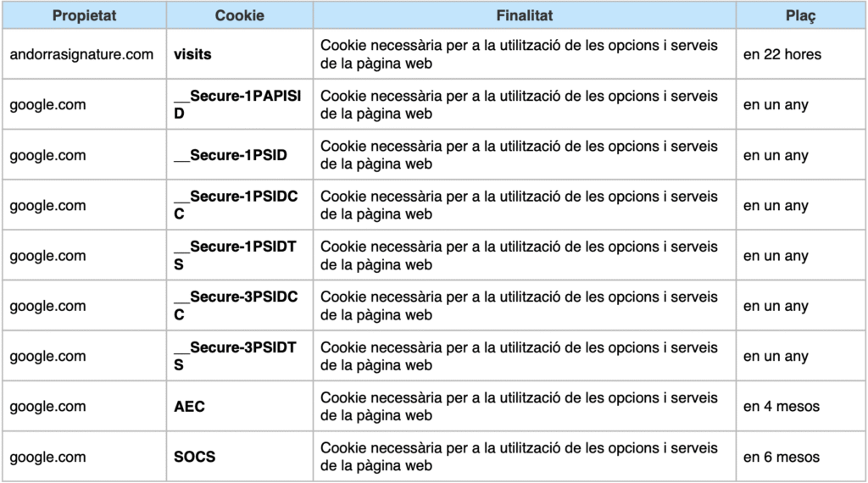Viewport: 868px width, 483px height.
Task: Click the Propietat column header
Action: point(84,15)
